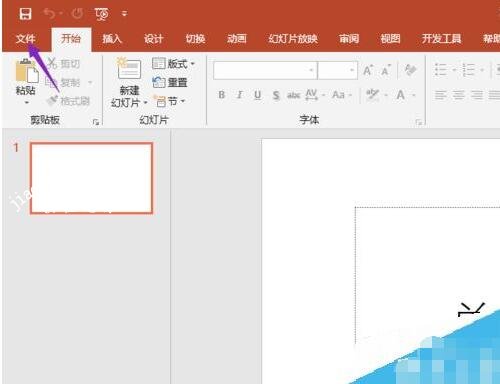This screenshot has height=384, width=500.
Task: Apply the text highlight color pen
Action: click(x=373, y=95)
